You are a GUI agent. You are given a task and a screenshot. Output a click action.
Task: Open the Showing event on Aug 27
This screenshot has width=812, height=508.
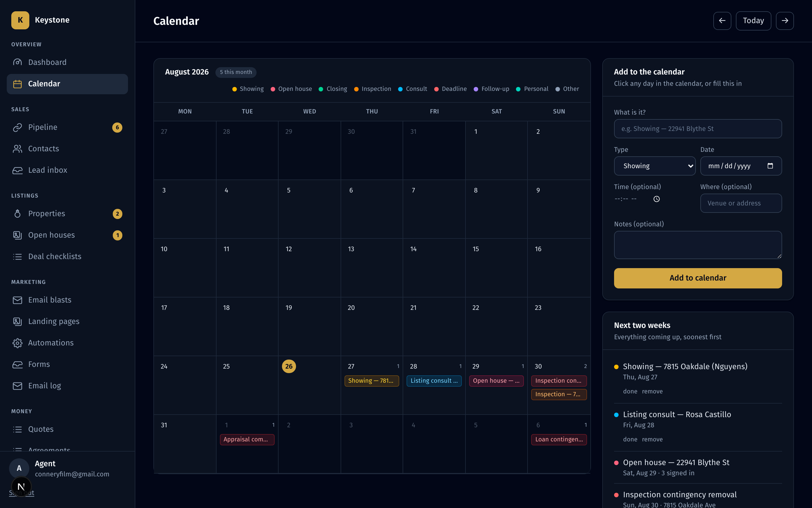(372, 381)
